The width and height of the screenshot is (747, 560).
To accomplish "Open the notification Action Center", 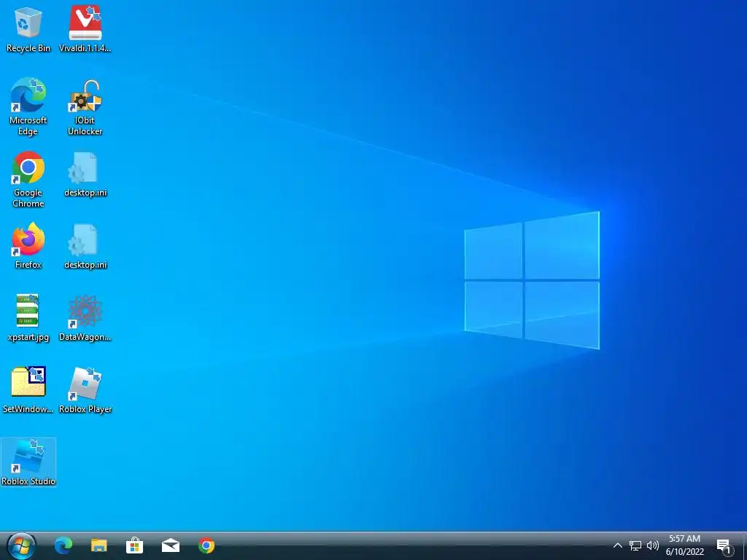I will [x=724, y=547].
